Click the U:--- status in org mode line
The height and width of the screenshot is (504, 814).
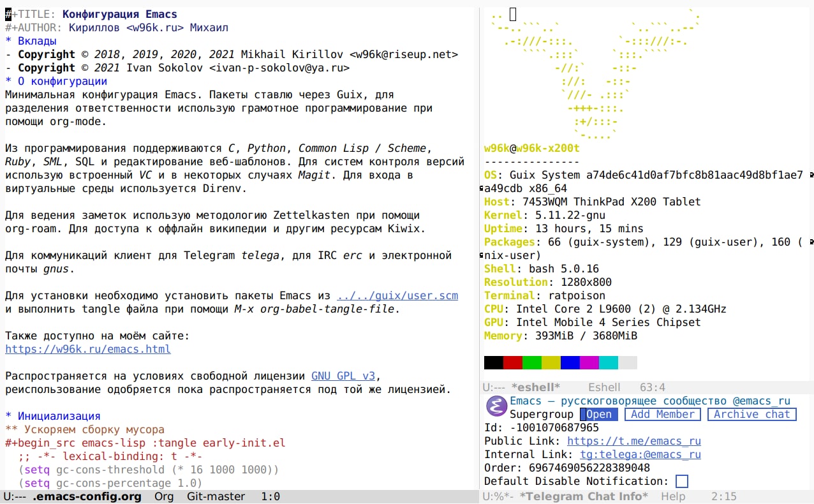pyautogui.click(x=15, y=496)
